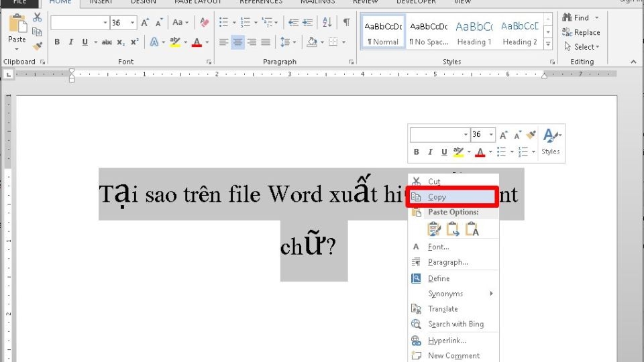Toggle Underline in the mini toolbar
Screen dimensions: 644x362
coord(444,152)
